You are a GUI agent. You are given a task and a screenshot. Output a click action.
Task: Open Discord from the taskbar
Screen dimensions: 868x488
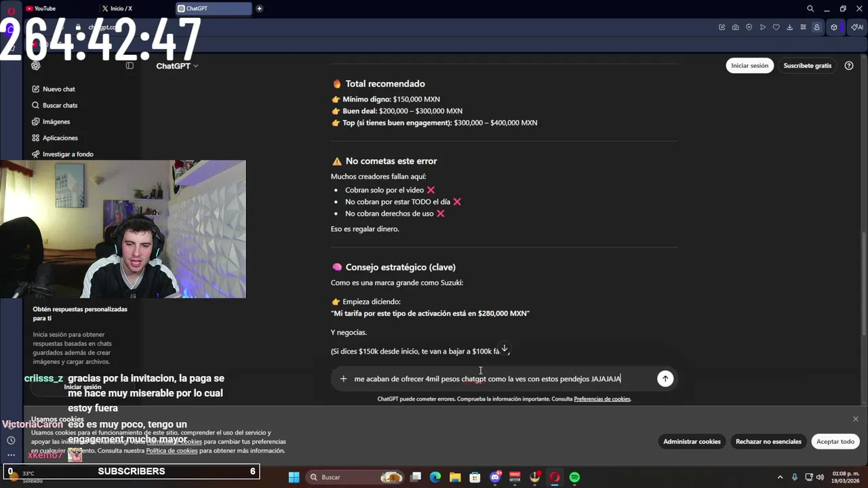click(495, 477)
